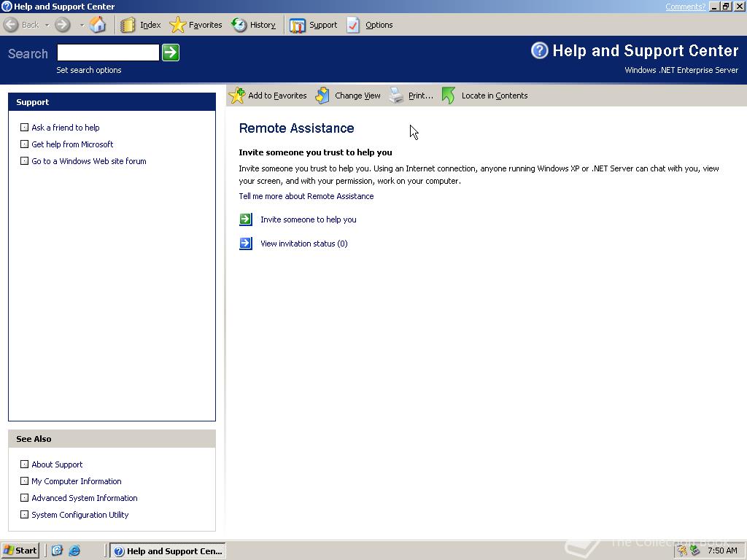The image size is (747, 560).
Task: Open the Options toolbar label
Action: point(379,25)
